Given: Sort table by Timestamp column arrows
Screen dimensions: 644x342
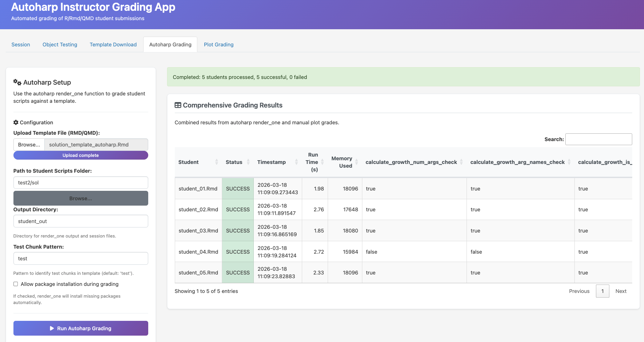Looking at the screenshot, I should pos(296,162).
